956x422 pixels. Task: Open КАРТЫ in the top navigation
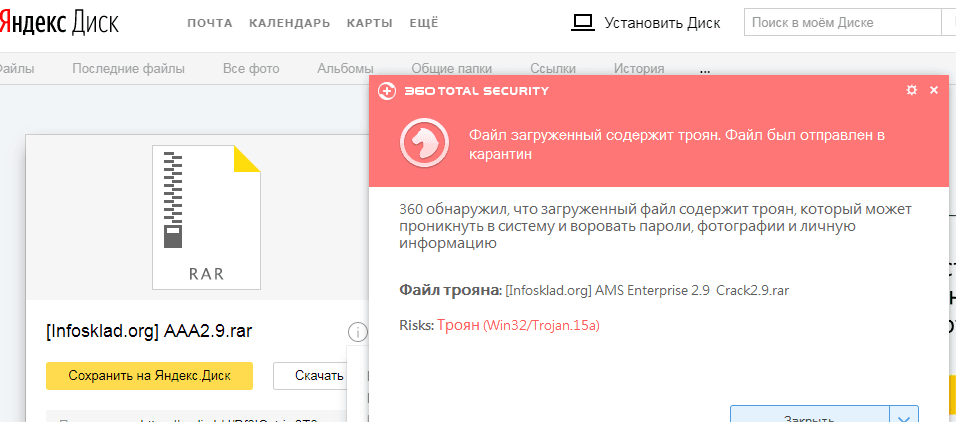click(369, 23)
